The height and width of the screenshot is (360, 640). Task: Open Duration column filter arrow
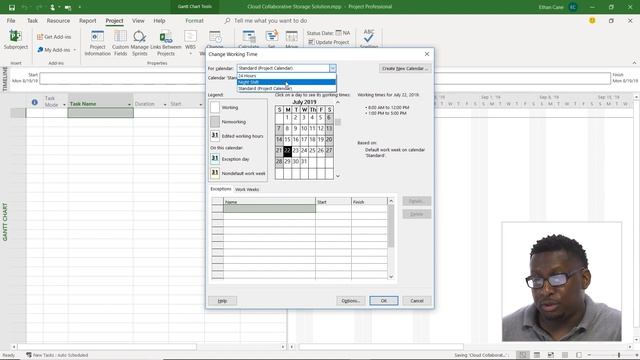coord(165,104)
